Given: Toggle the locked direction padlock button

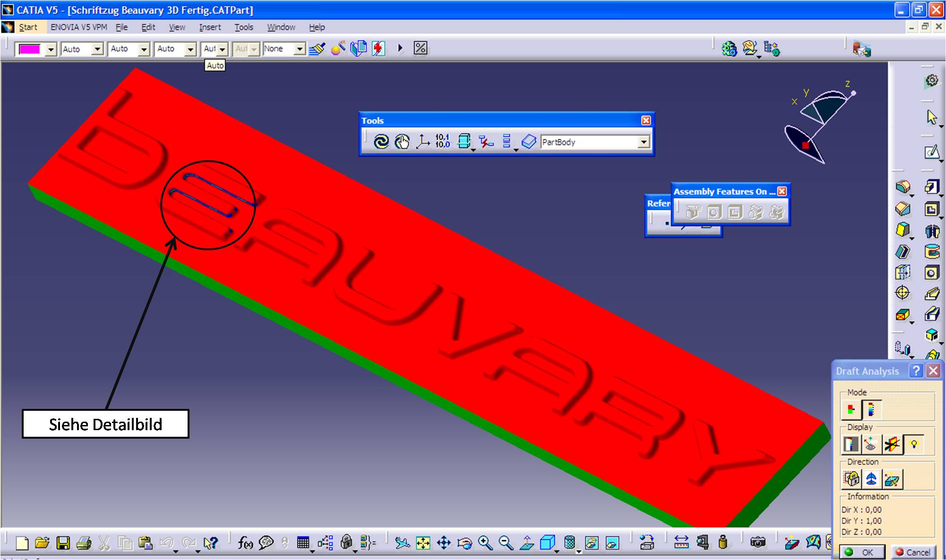Looking at the screenshot, I should pyautogui.click(x=851, y=479).
